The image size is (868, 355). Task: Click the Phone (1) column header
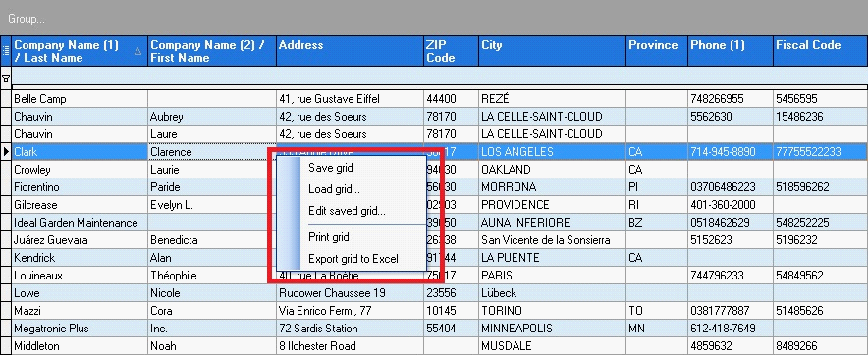tap(731, 51)
